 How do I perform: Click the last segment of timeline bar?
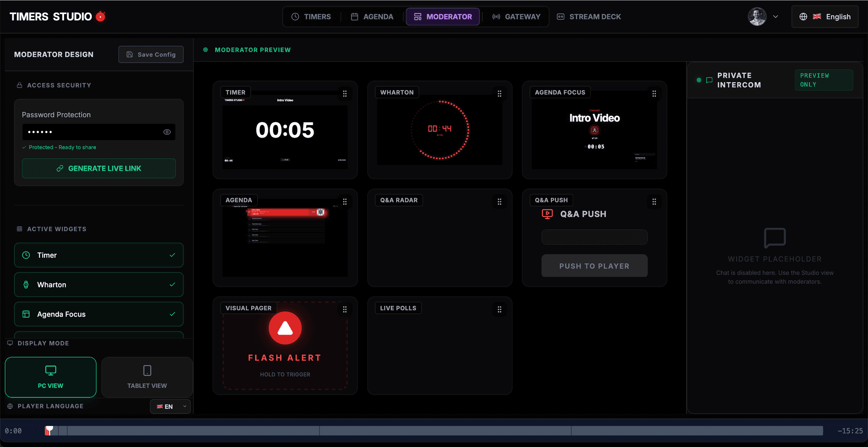[697, 431]
